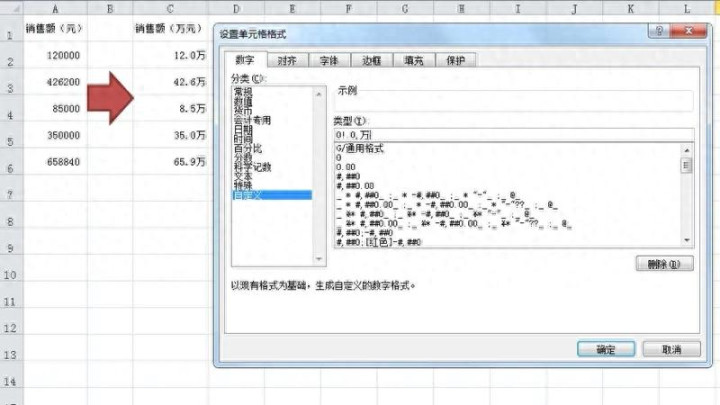Viewport: 720px width, 405px height.
Task: Select 数值 category
Action: click(x=272, y=101)
